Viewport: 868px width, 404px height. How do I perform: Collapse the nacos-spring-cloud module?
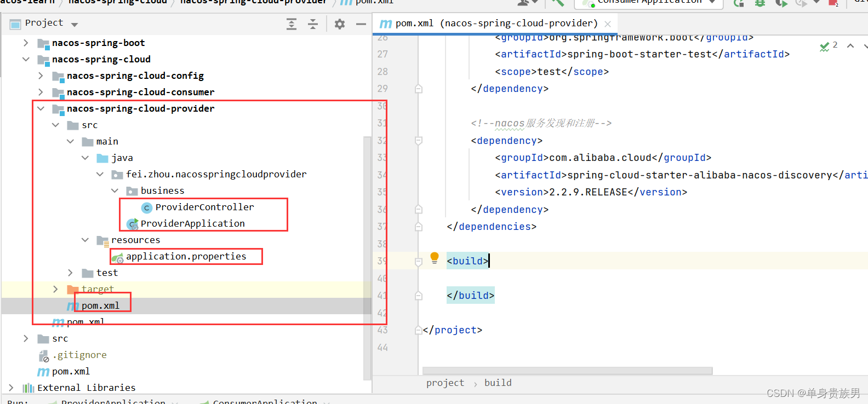26,59
